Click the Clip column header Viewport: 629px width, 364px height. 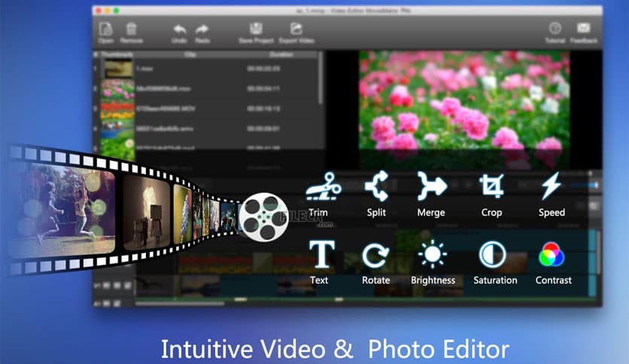click(190, 54)
